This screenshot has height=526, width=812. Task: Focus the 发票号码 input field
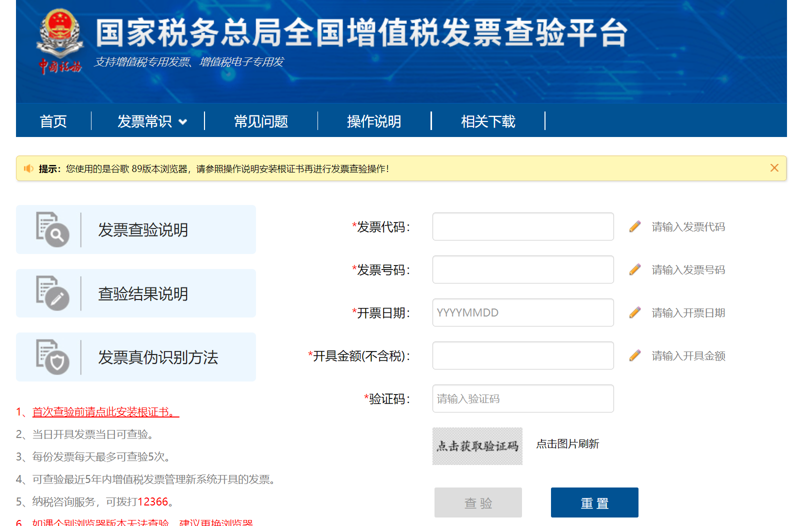(x=523, y=269)
